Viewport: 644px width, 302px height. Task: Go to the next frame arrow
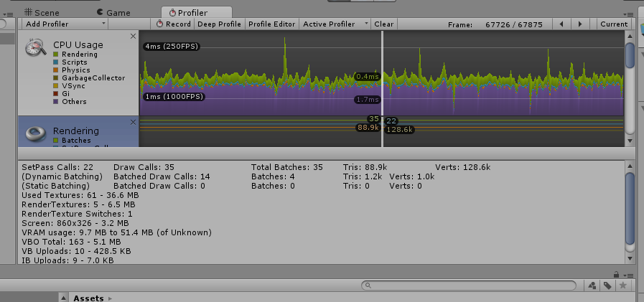pos(580,24)
